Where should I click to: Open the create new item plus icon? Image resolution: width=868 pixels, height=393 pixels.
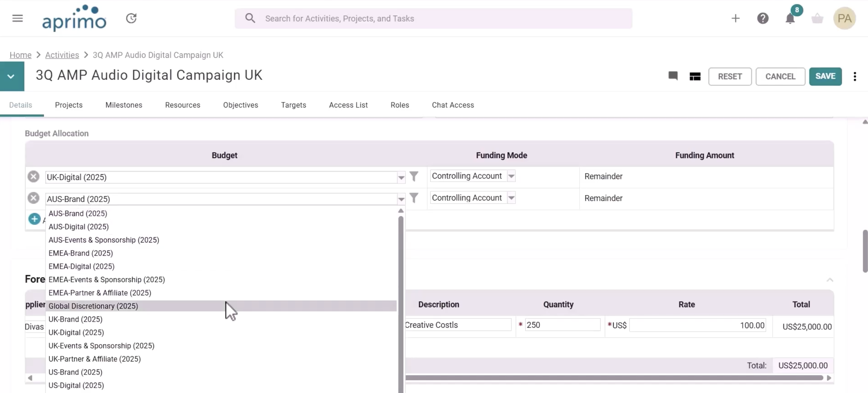pos(736,18)
